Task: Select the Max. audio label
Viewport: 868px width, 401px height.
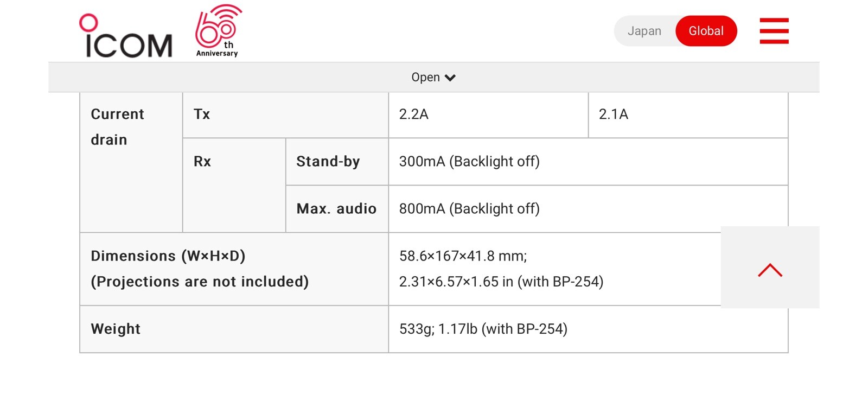Action: tap(337, 209)
